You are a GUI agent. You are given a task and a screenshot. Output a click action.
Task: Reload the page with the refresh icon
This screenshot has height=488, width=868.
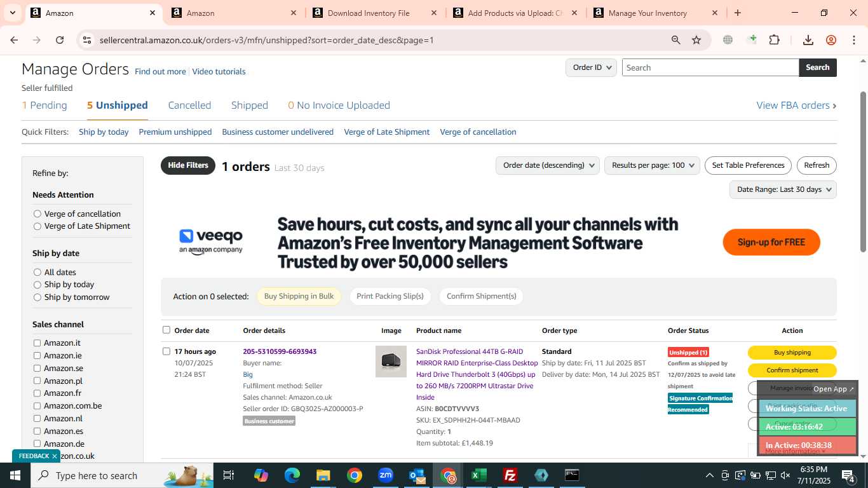tap(60, 40)
